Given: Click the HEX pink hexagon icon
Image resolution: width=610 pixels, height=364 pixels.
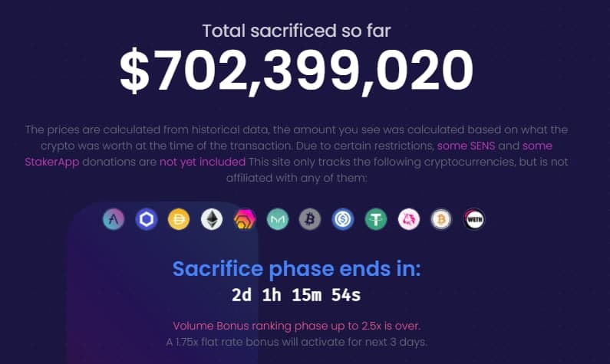Looking at the screenshot, I should (x=245, y=219).
